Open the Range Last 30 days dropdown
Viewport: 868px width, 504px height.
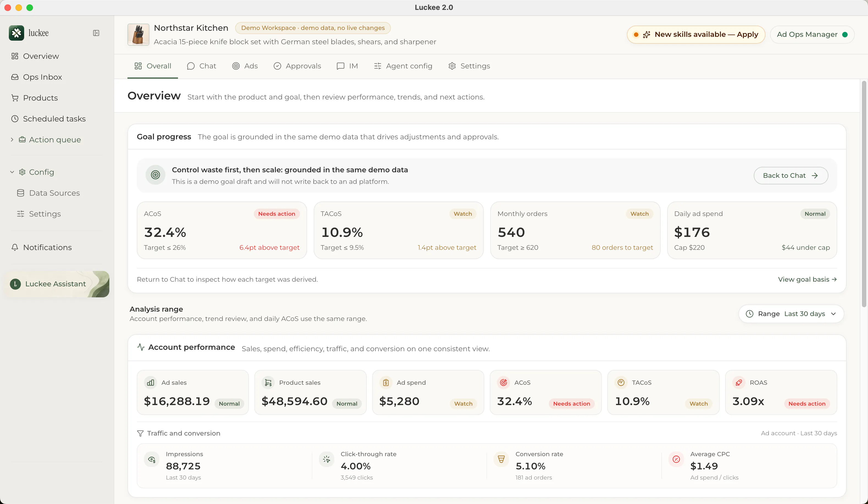pyautogui.click(x=791, y=314)
